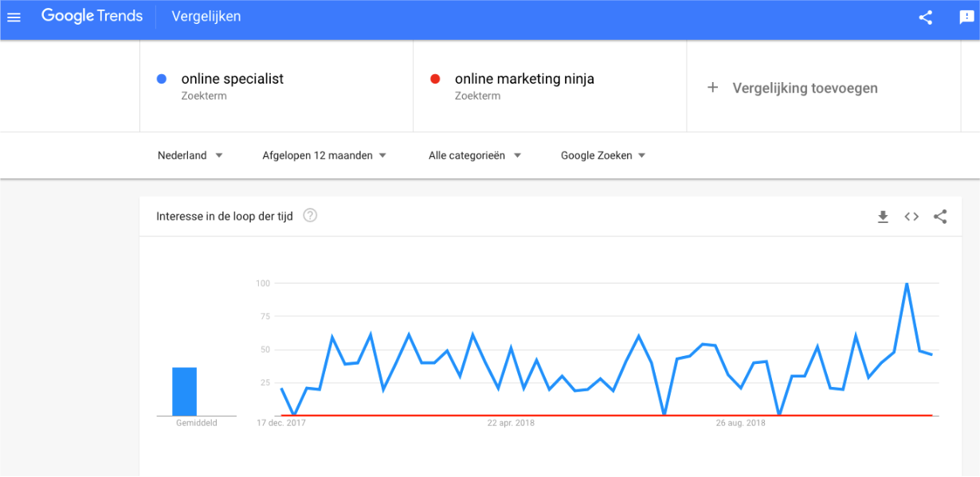Open the feedback icon in the header
980x477 pixels.
[967, 18]
